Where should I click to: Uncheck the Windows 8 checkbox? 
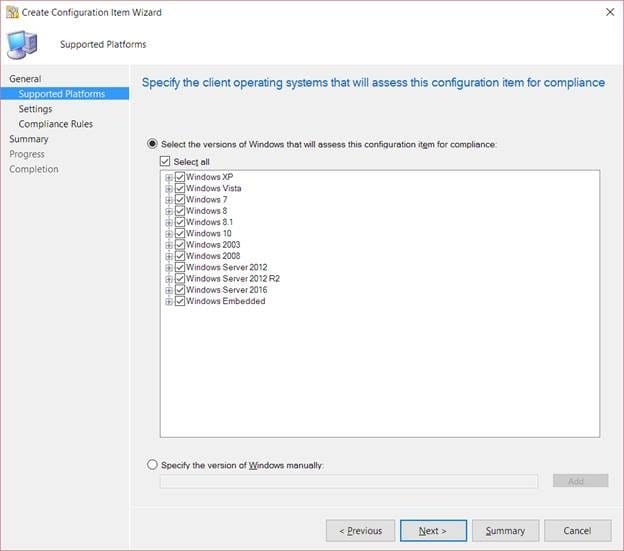pyautogui.click(x=180, y=210)
